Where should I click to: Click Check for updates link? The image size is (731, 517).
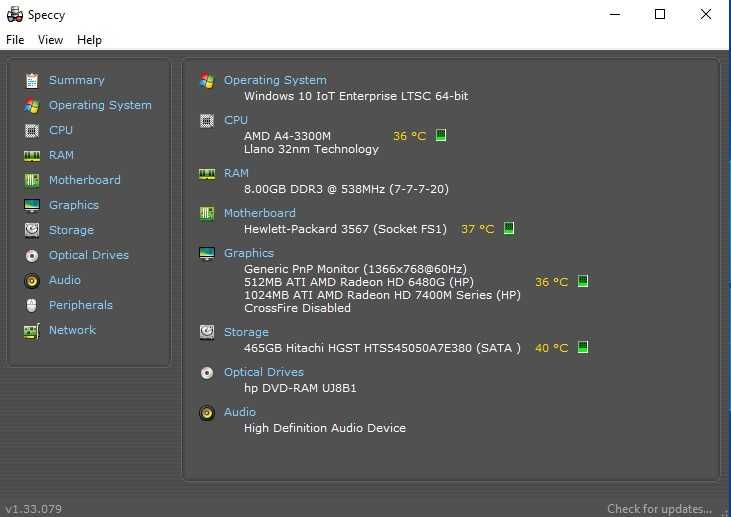coord(659,509)
